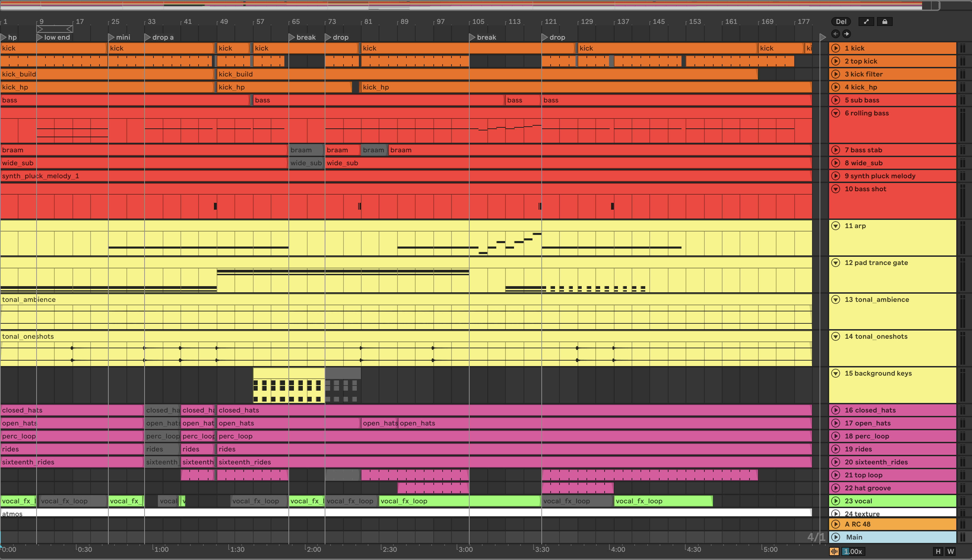Unfold the 23 vocal track
This screenshot has height=560, width=972.
[x=835, y=501]
